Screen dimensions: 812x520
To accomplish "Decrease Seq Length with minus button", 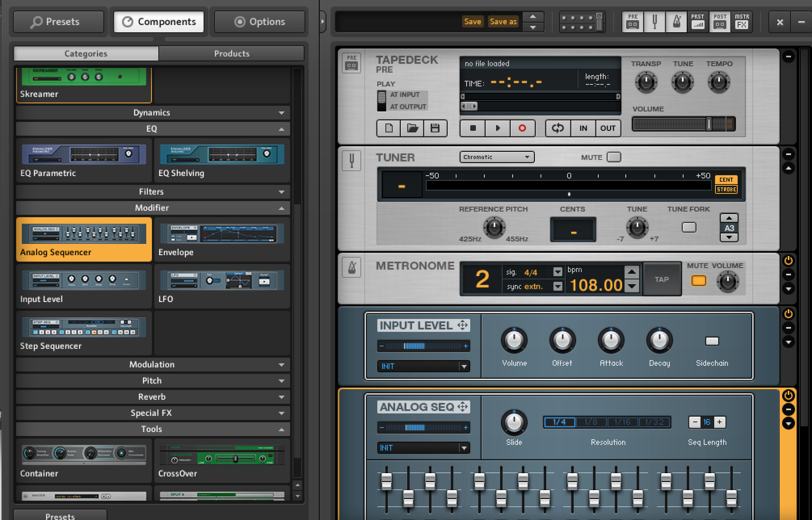I will [x=694, y=422].
